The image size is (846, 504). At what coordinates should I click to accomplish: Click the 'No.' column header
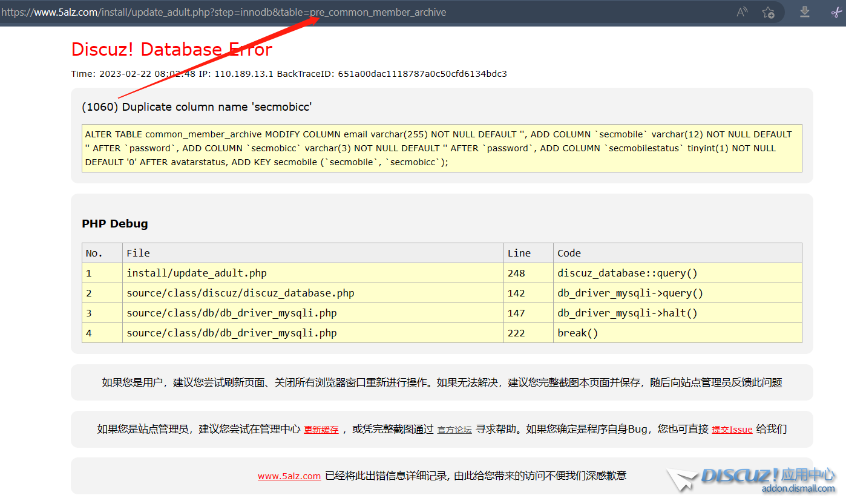[102, 253]
